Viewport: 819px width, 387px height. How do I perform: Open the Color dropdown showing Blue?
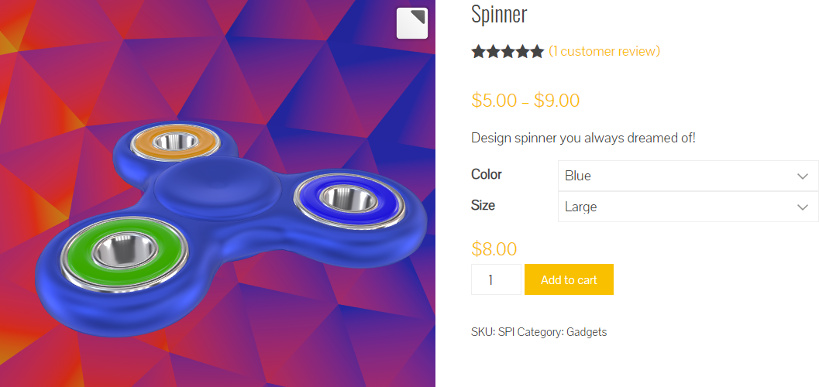pos(688,175)
